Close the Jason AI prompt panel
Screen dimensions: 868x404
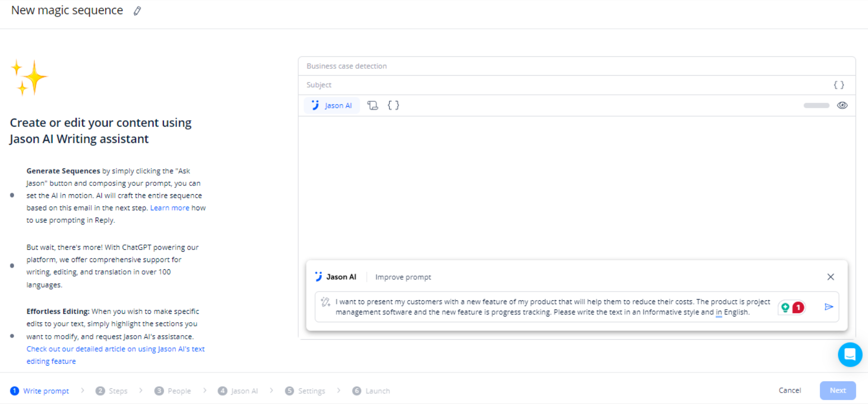click(x=830, y=277)
